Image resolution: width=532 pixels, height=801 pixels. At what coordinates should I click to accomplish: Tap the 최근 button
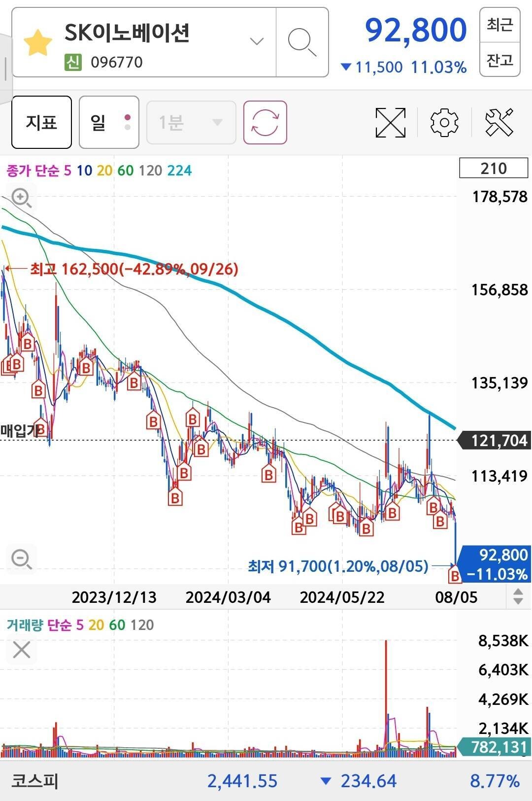(x=499, y=24)
